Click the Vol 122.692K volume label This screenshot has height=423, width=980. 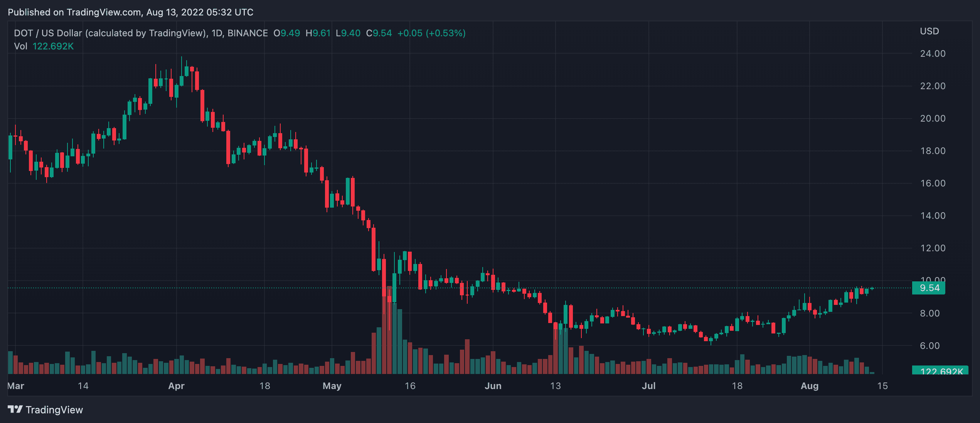point(44,46)
